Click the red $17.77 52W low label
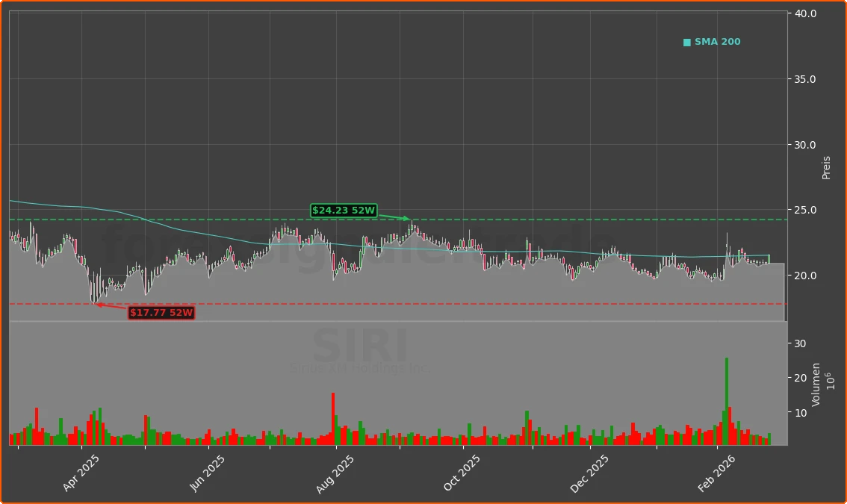The width and height of the screenshot is (847, 504). [x=161, y=312]
